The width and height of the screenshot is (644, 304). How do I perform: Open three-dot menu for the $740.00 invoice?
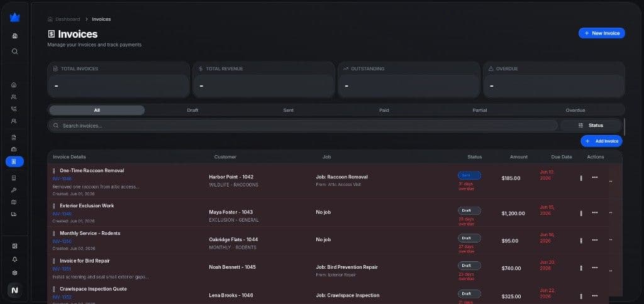point(595,268)
